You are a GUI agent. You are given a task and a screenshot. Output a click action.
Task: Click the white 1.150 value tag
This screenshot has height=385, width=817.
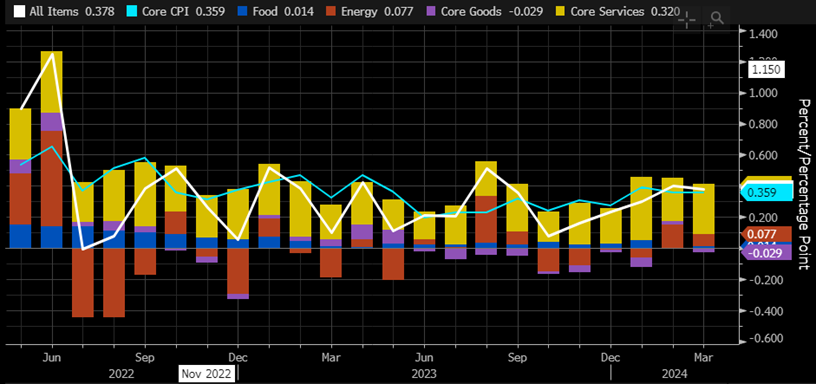pos(765,69)
